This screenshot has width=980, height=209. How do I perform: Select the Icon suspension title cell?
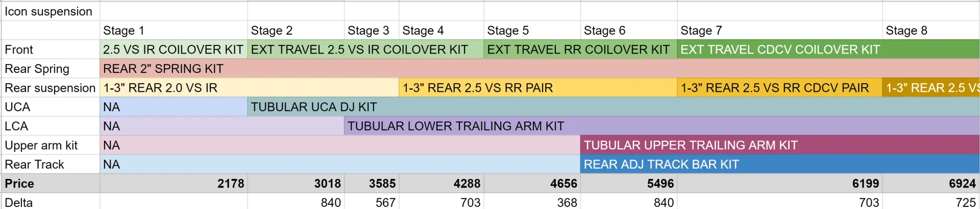(x=51, y=11)
